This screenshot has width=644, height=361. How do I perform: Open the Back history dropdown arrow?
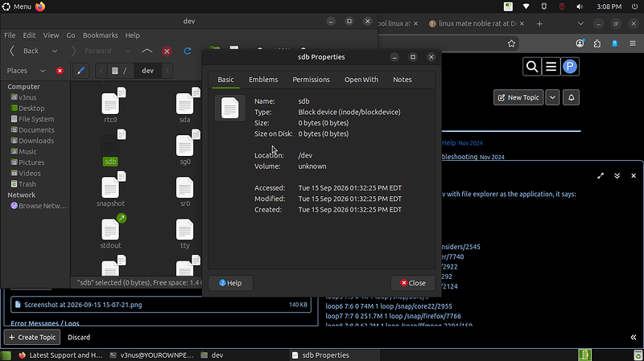coord(55,51)
